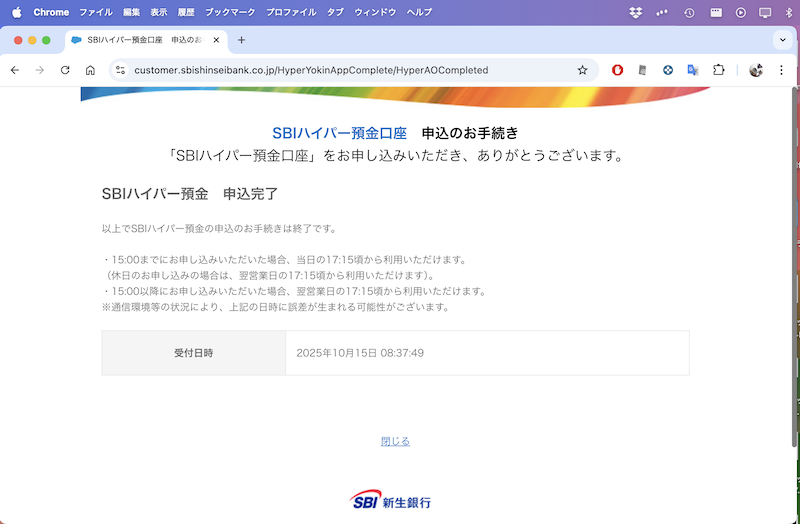Open a new tab with plus button

click(241, 40)
